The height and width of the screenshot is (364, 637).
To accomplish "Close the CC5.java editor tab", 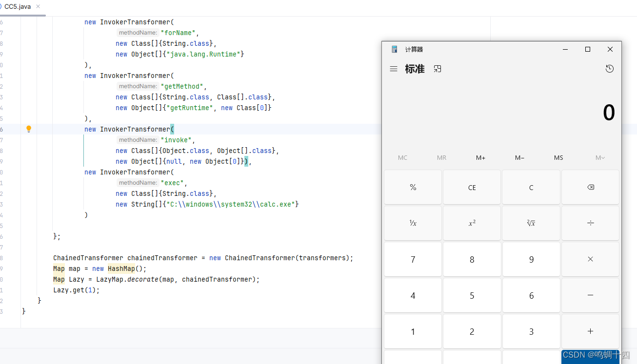I will click(x=39, y=6).
